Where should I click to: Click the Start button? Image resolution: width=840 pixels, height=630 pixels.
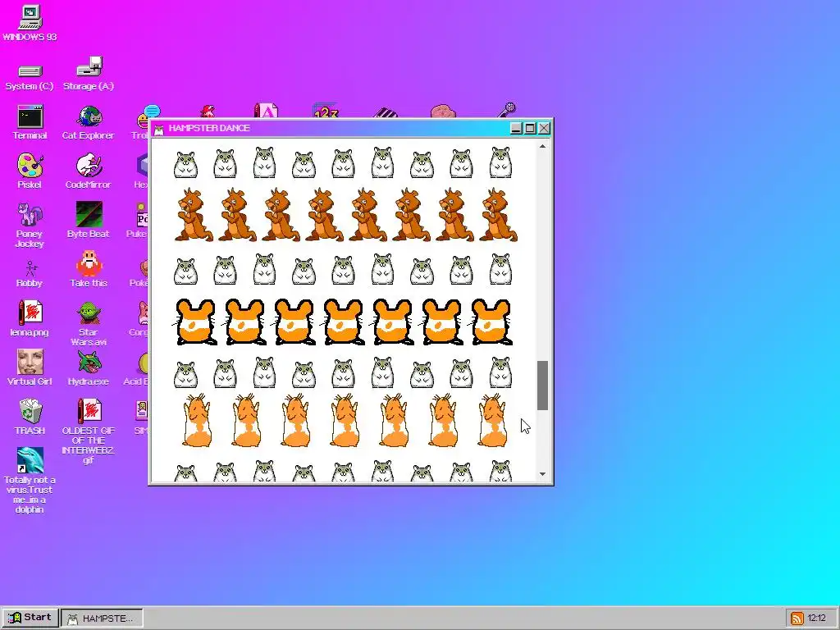pyautogui.click(x=30, y=617)
